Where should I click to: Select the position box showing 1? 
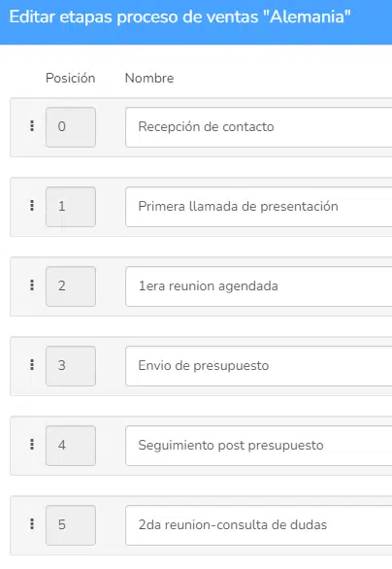coord(71,207)
